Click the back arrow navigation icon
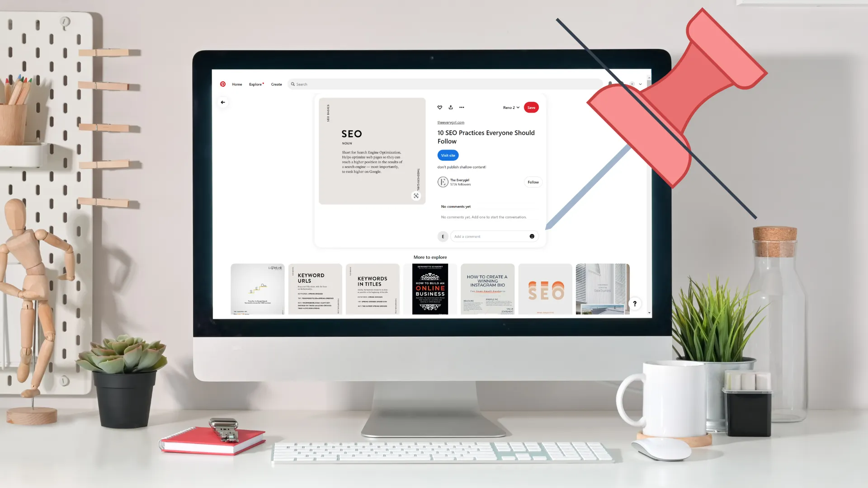 click(222, 103)
